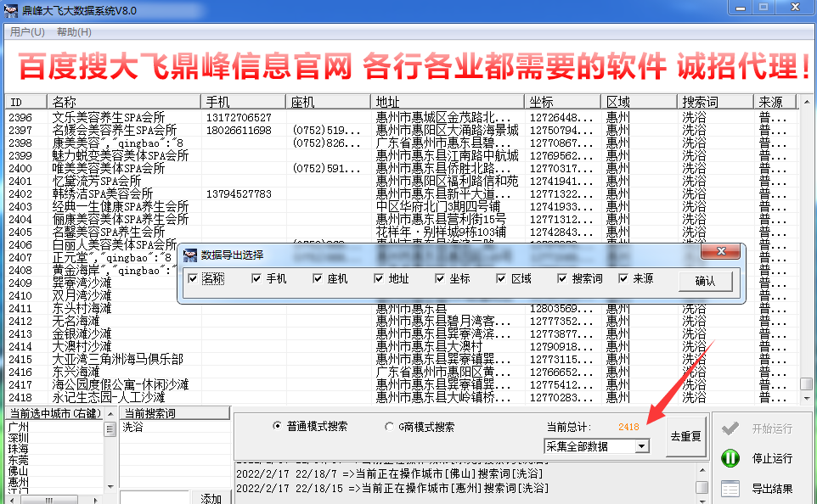This screenshot has width=817, height=504.
Task: Select the 普通模式搜索 radio button
Action: pos(277,427)
